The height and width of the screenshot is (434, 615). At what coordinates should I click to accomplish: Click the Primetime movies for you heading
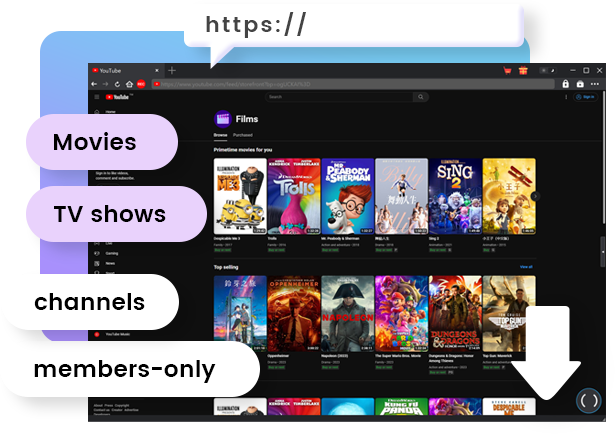click(243, 150)
